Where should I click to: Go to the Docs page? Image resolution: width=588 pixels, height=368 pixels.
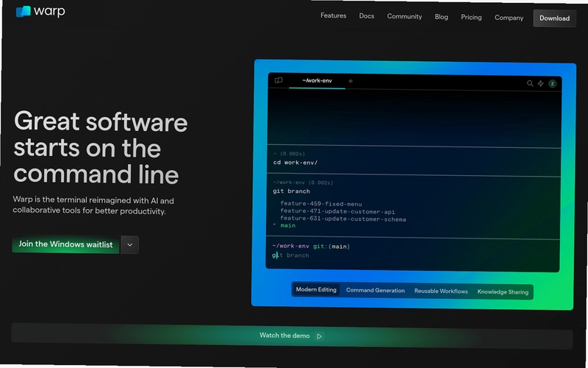click(x=366, y=16)
